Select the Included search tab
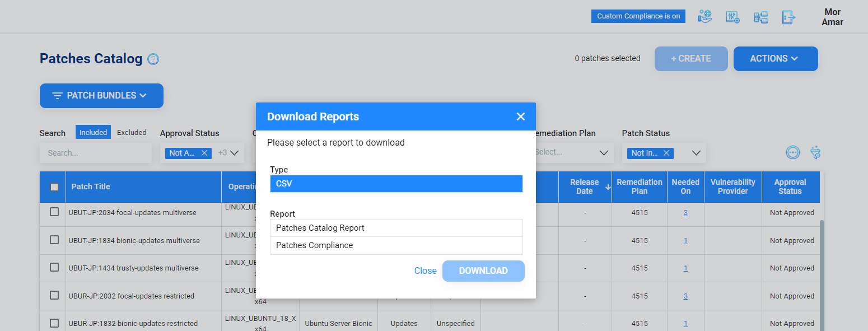The image size is (868, 331). pos(93,132)
